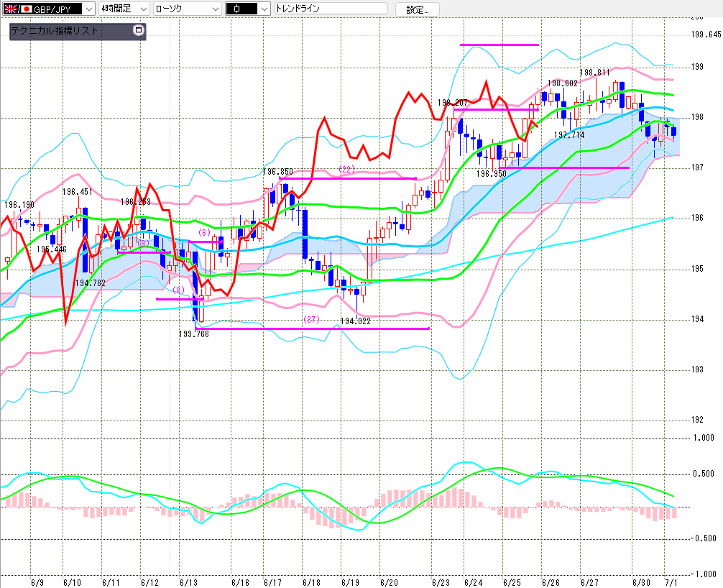Open the ローソク chart type dropdown
The image size is (723, 588).
coord(187,9)
